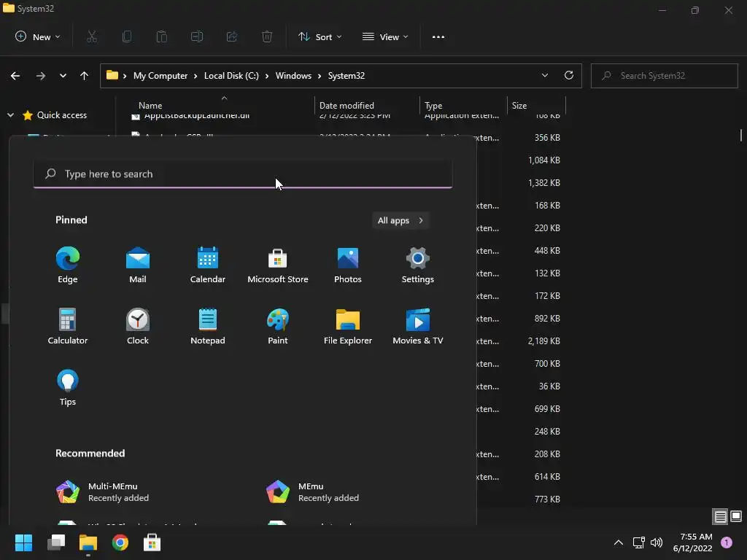This screenshot has height=560, width=747.
Task: Open the Calendar app
Action: tap(208, 265)
